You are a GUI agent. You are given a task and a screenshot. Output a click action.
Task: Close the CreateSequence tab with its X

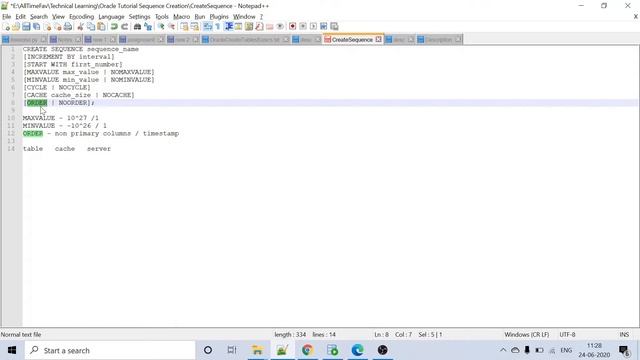(378, 40)
